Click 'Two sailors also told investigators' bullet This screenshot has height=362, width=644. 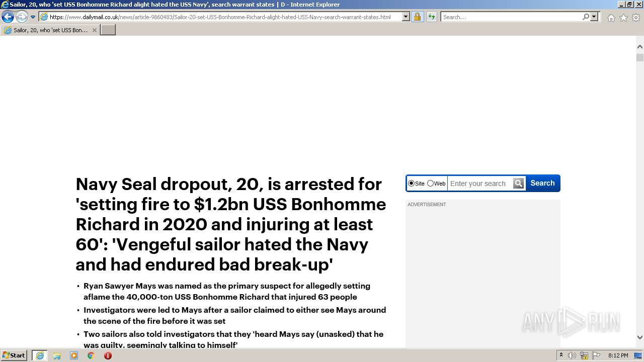click(x=233, y=339)
